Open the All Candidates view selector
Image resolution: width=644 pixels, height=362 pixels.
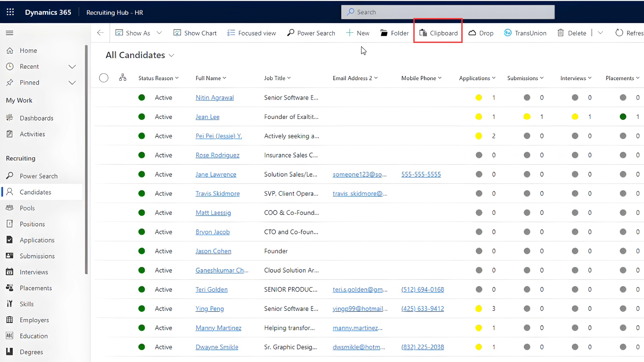(140, 55)
